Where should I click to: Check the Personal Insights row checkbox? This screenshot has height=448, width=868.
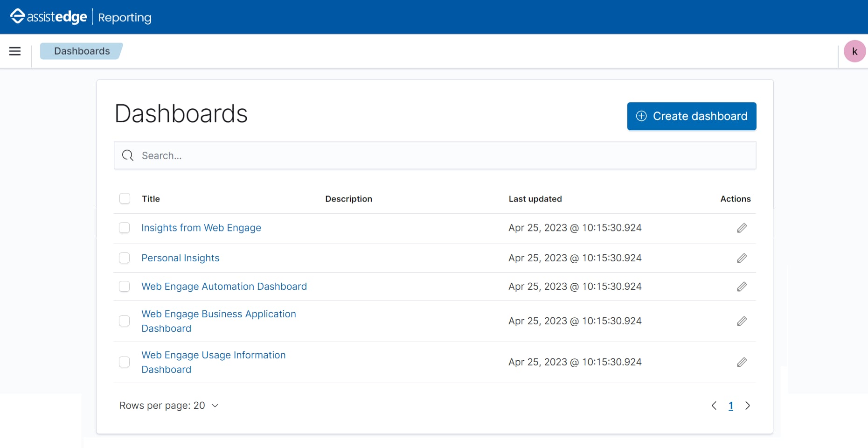tap(125, 258)
